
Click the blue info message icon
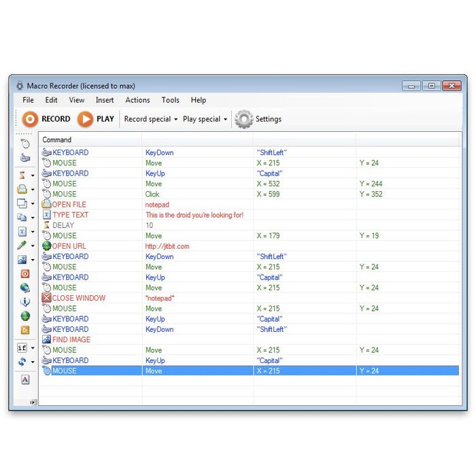pyautogui.click(x=25, y=302)
